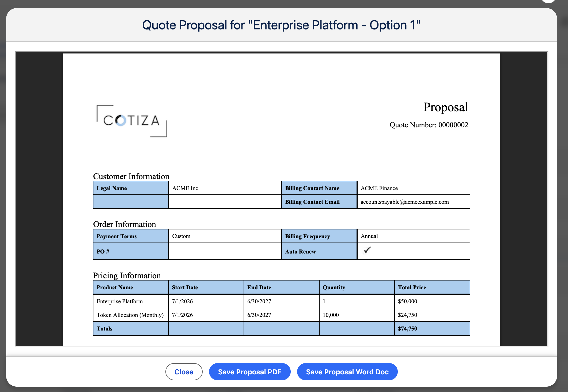
Task: Click Save Proposal PDF button
Action: click(x=250, y=372)
